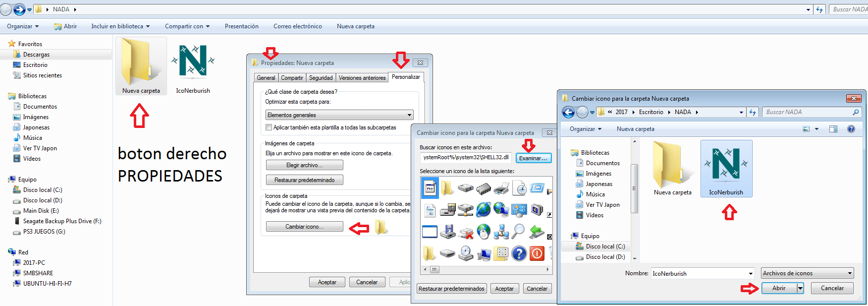
Task: Click the Elegir archivo... button
Action: [x=304, y=165]
